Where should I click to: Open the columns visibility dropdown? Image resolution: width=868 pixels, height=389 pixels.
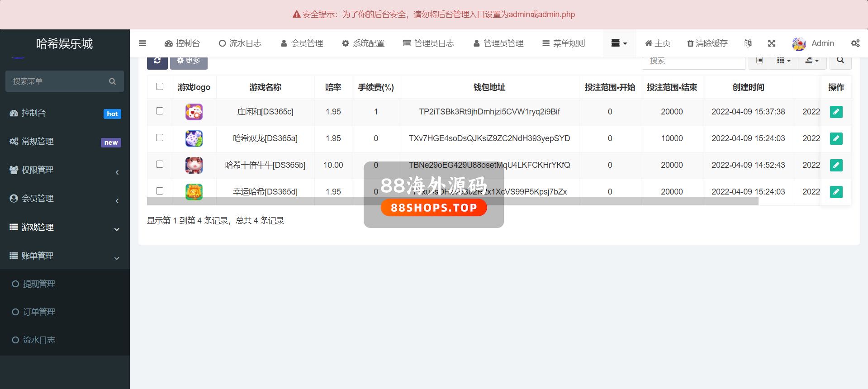click(x=783, y=61)
